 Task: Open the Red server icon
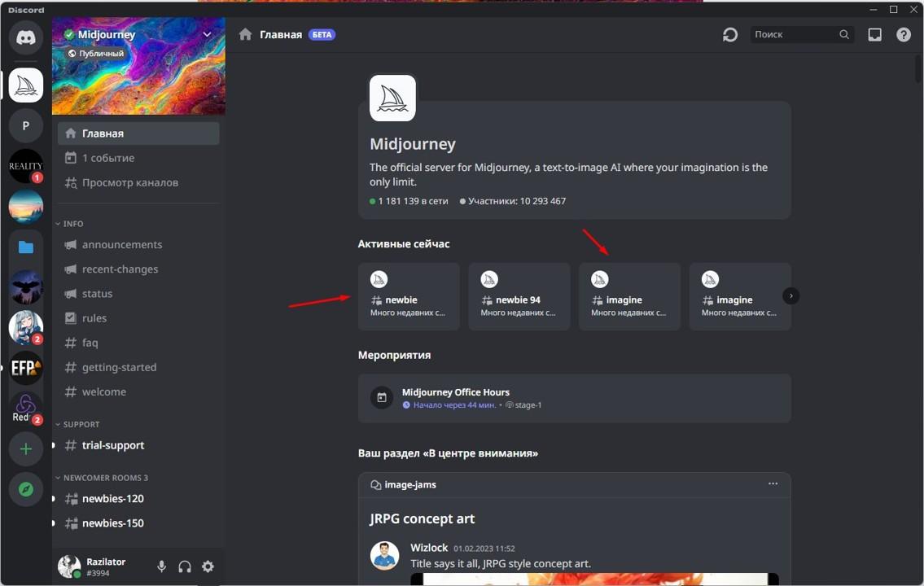[26, 409]
